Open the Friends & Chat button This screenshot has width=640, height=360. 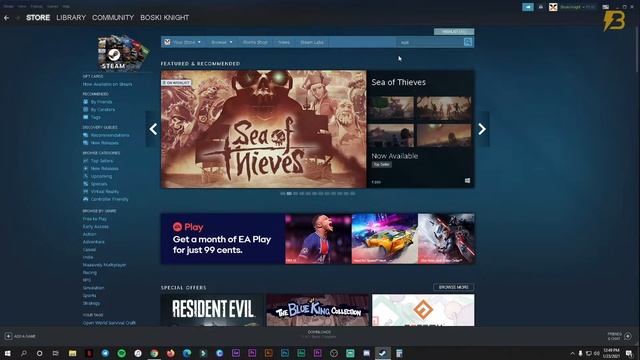click(620, 336)
